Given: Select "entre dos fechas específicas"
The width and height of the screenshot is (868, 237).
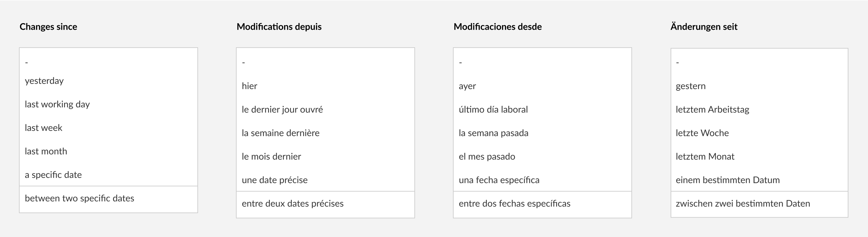Looking at the screenshot, I should coord(514,203).
